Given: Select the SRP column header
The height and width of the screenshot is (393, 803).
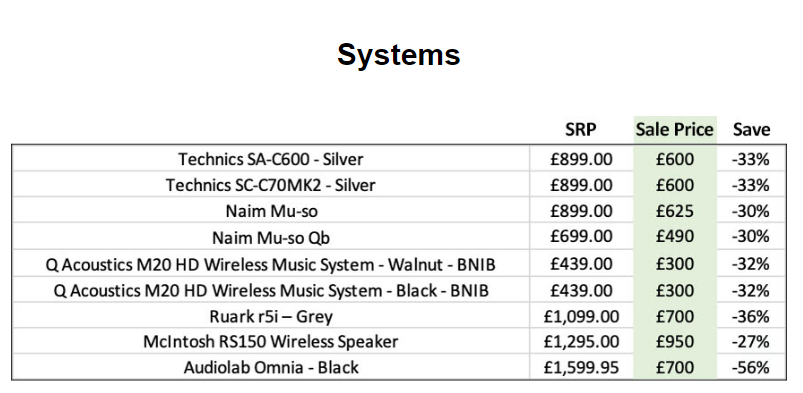Looking at the screenshot, I should (581, 130).
